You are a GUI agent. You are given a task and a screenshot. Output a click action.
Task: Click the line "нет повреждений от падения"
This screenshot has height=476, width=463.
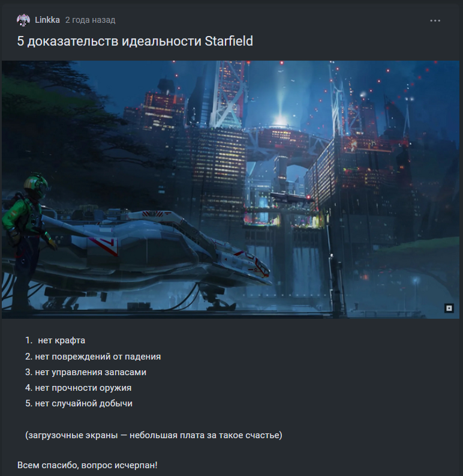98,357
